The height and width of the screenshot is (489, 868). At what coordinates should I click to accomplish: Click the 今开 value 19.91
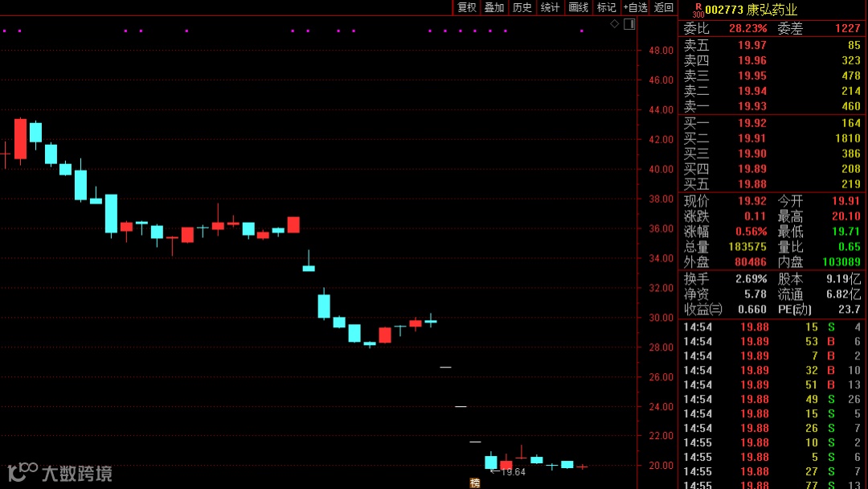pos(845,201)
